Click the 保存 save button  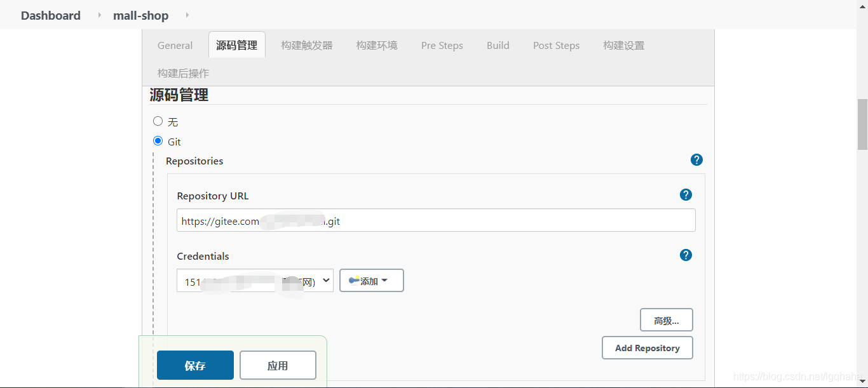(x=195, y=365)
